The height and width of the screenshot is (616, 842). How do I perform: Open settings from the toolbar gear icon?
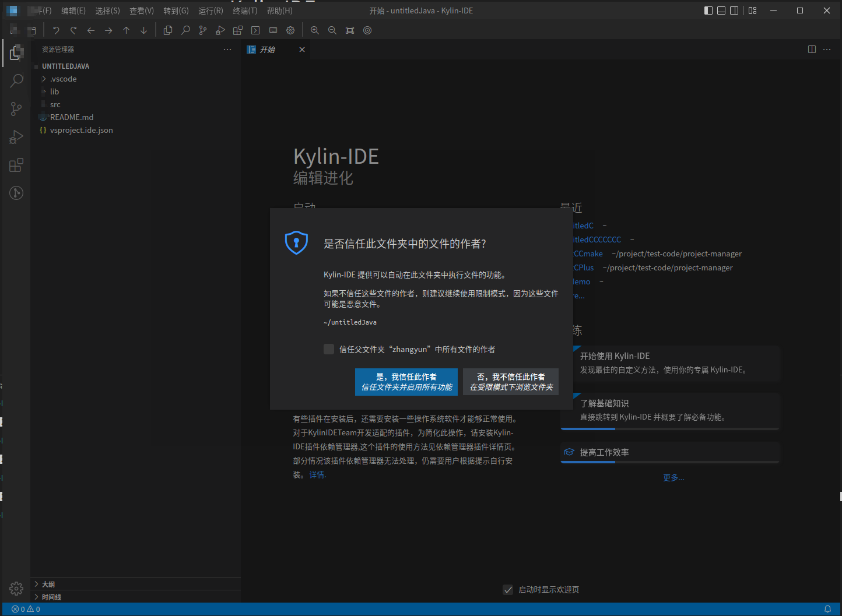290,30
